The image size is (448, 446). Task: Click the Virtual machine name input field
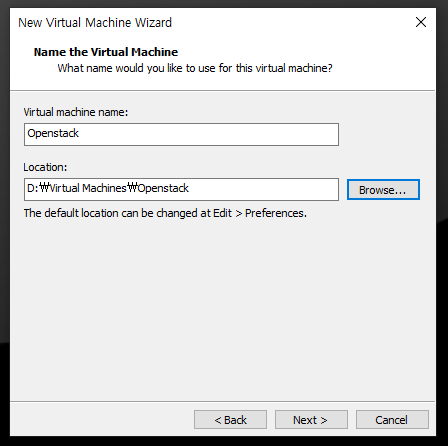click(x=181, y=134)
